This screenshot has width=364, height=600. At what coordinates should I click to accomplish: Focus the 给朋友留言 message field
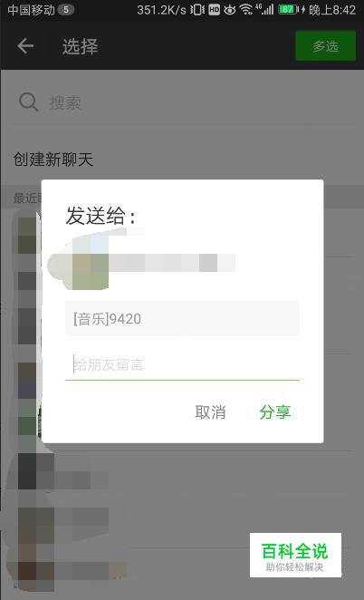[x=182, y=364]
